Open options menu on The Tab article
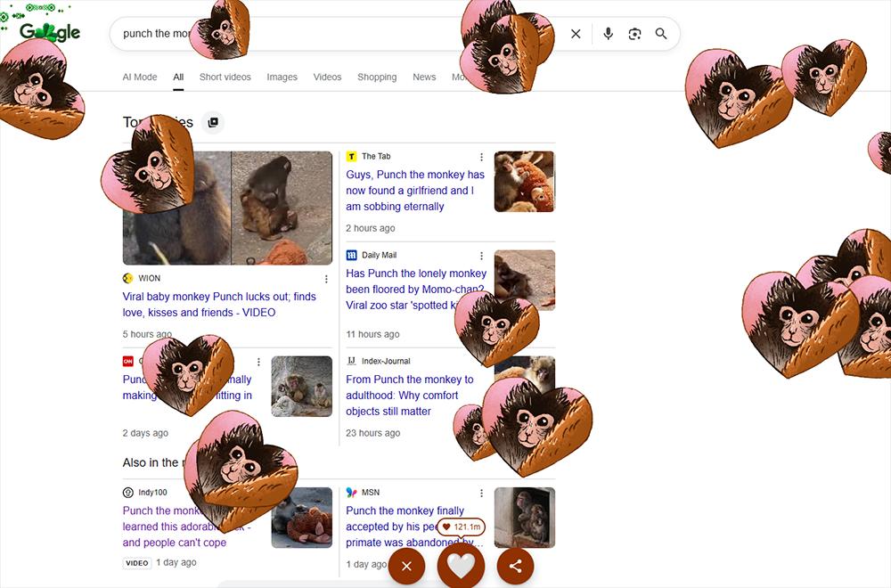 482,156
